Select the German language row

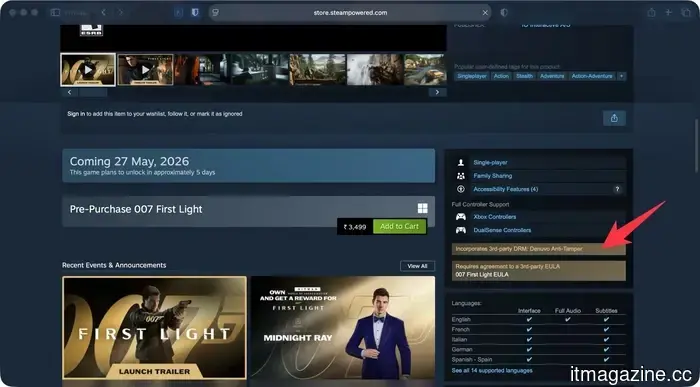click(538, 350)
